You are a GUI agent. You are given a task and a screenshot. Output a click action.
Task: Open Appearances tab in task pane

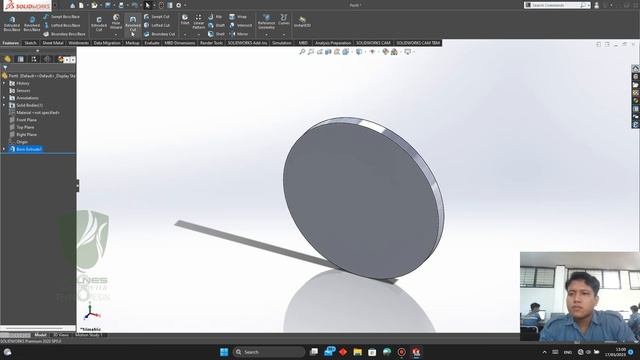tap(636, 101)
